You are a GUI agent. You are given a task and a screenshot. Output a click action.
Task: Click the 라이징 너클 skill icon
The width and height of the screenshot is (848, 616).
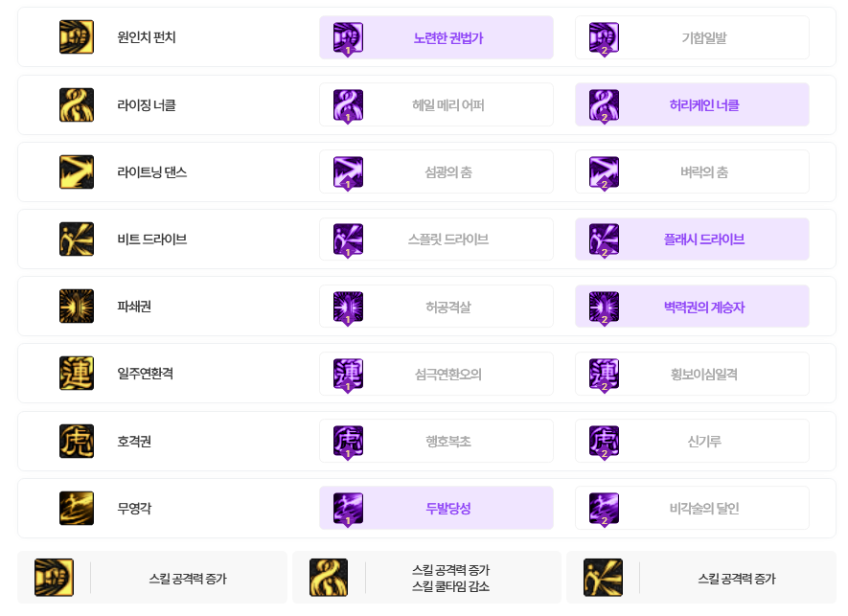pos(77,104)
